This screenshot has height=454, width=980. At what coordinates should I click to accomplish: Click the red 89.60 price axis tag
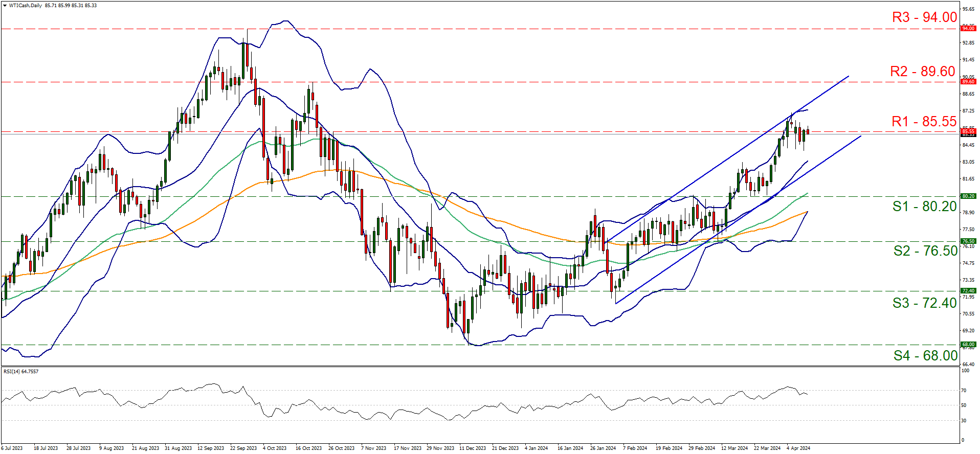[x=968, y=82]
